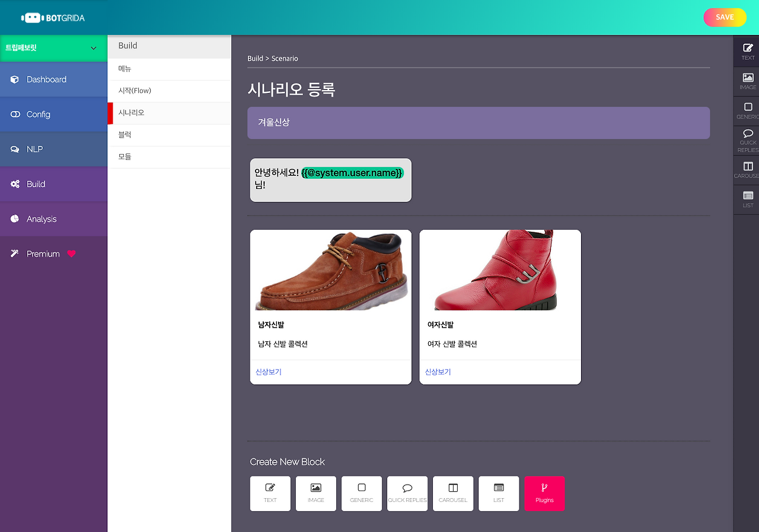Open the 블럭 menu item under Build
The height and width of the screenshot is (532, 759).
click(169, 134)
